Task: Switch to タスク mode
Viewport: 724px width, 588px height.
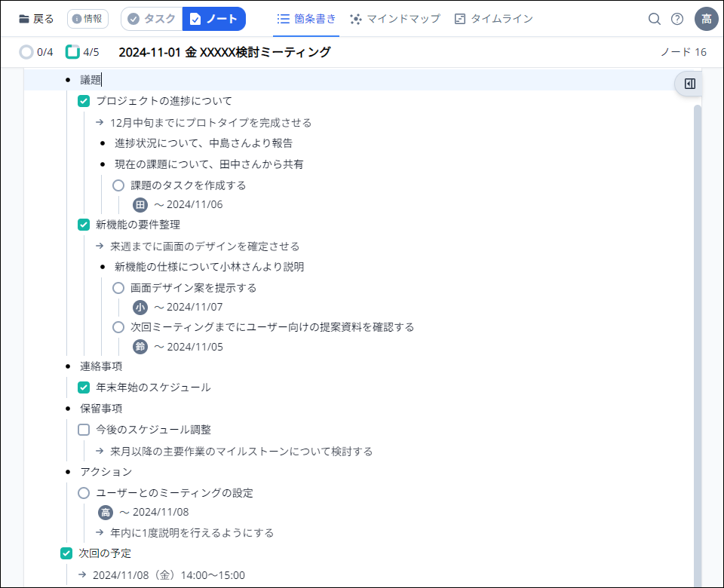Action: coord(152,19)
